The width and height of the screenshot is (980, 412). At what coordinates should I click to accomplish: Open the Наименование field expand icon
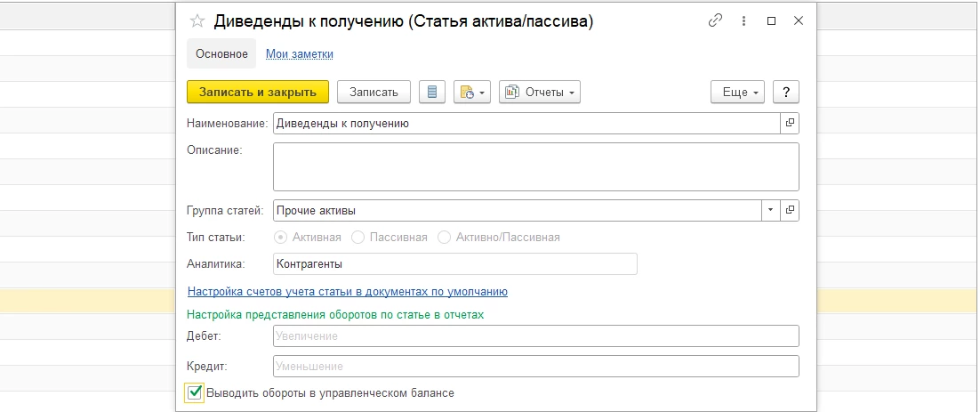pyautogui.click(x=790, y=123)
